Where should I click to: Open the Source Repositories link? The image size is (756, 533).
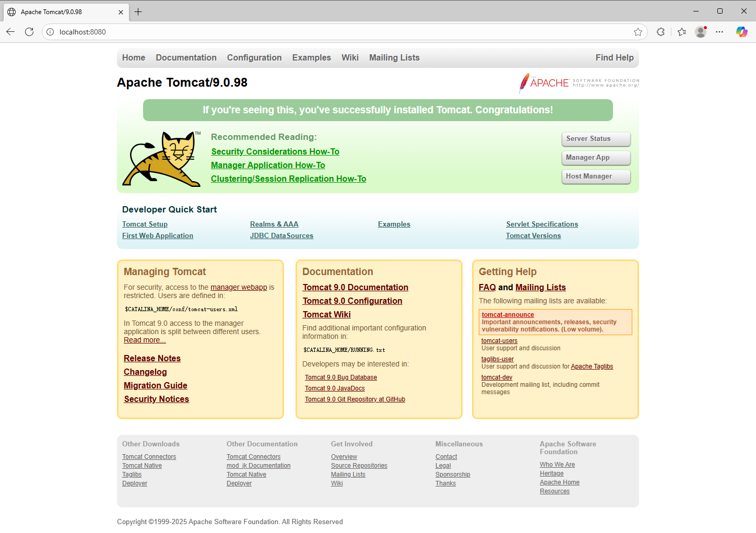(x=359, y=466)
